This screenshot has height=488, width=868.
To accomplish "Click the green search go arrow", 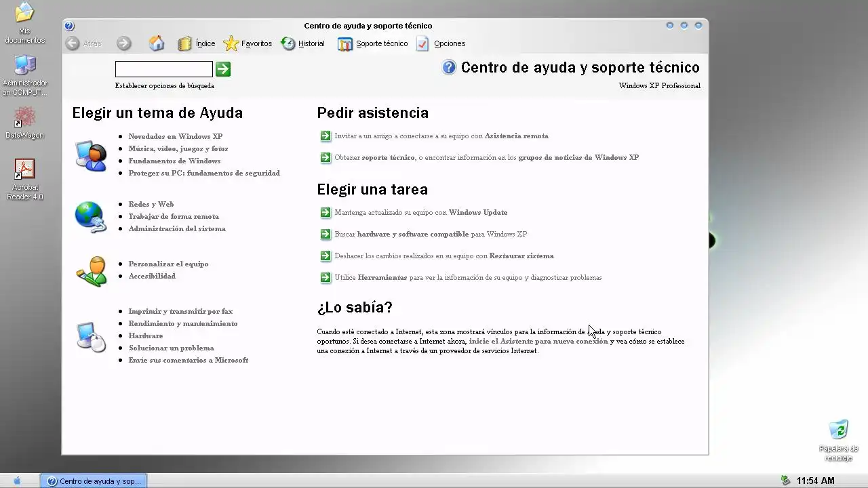I will pos(223,68).
